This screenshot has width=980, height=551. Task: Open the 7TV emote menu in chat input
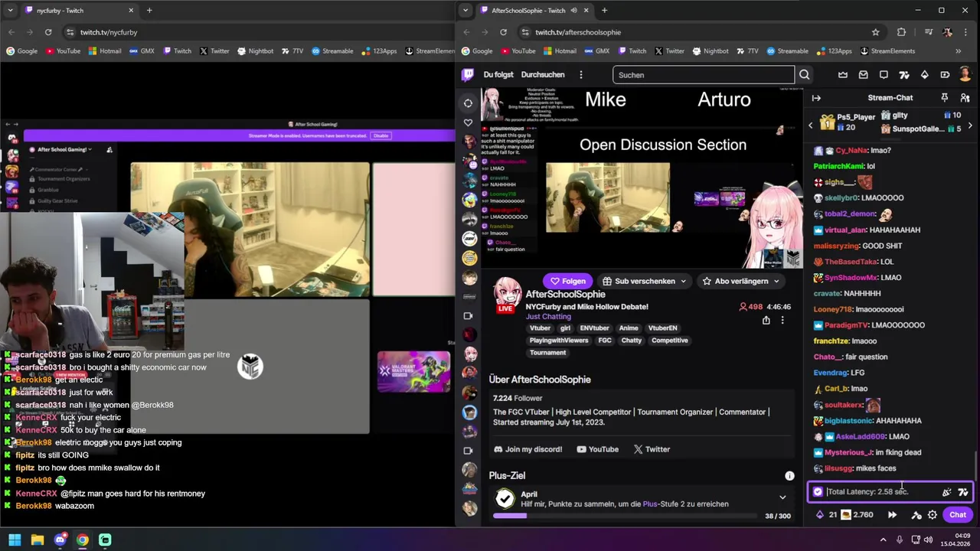[963, 492]
